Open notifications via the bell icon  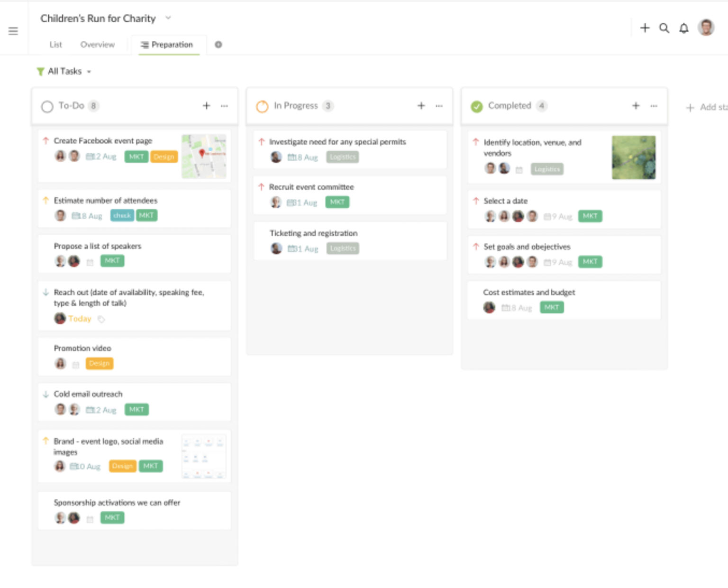(683, 28)
